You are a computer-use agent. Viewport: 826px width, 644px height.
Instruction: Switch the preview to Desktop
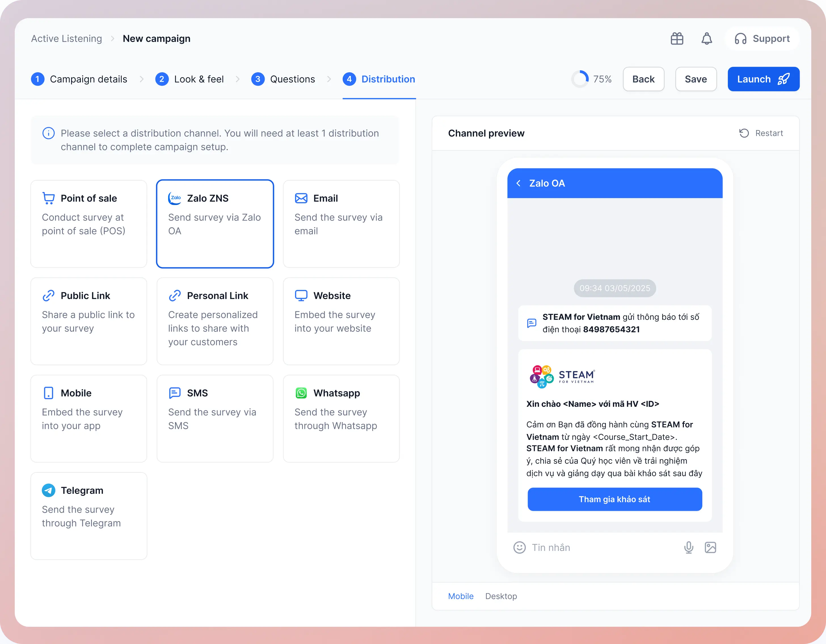point(501,596)
